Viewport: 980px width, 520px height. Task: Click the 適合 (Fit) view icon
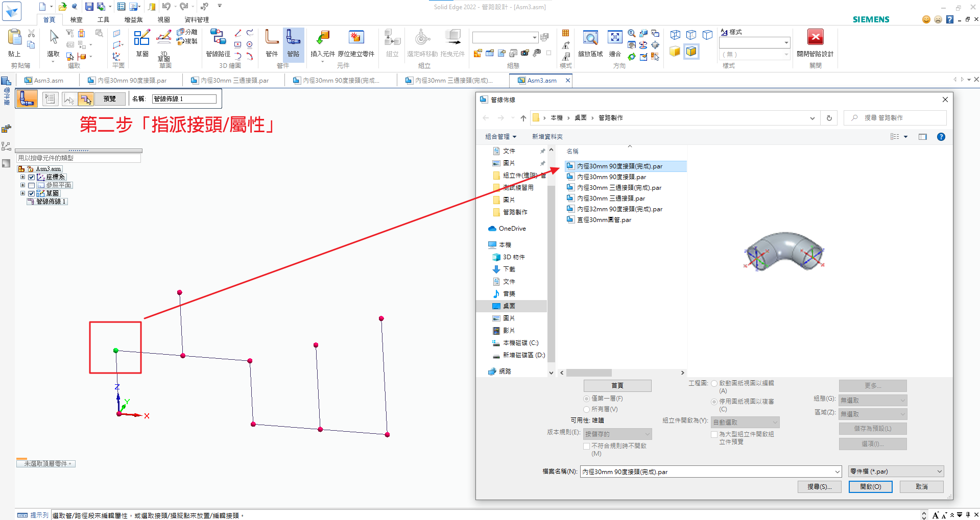tap(615, 38)
